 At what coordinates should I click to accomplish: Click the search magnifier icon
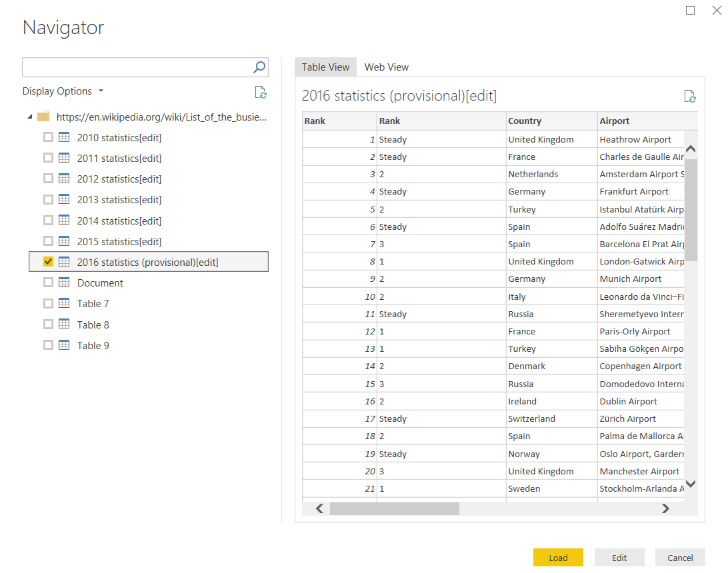coord(259,67)
